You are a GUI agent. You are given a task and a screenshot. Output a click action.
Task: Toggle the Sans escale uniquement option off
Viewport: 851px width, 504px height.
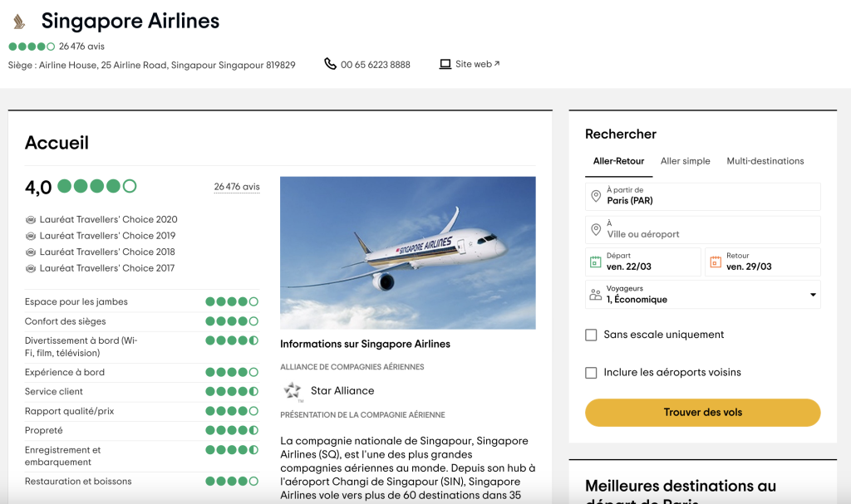[x=591, y=335]
